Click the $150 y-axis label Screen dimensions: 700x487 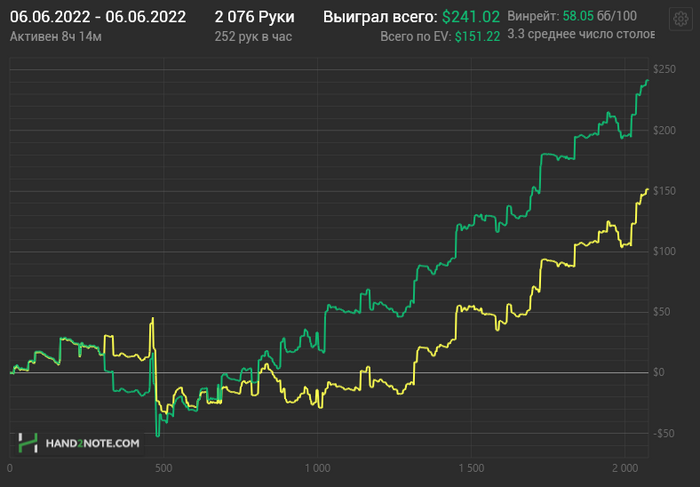[664, 191]
